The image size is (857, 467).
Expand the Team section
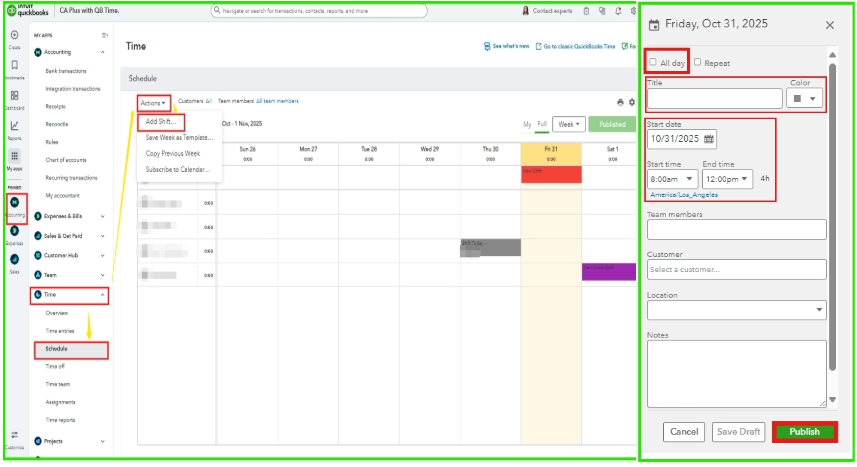click(68, 275)
